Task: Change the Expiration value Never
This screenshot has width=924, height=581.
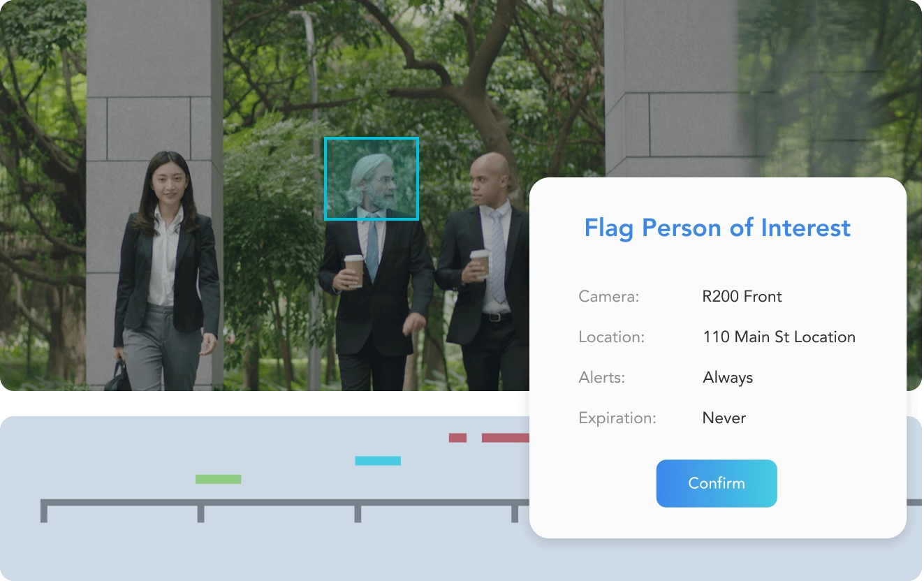Action: click(x=724, y=418)
